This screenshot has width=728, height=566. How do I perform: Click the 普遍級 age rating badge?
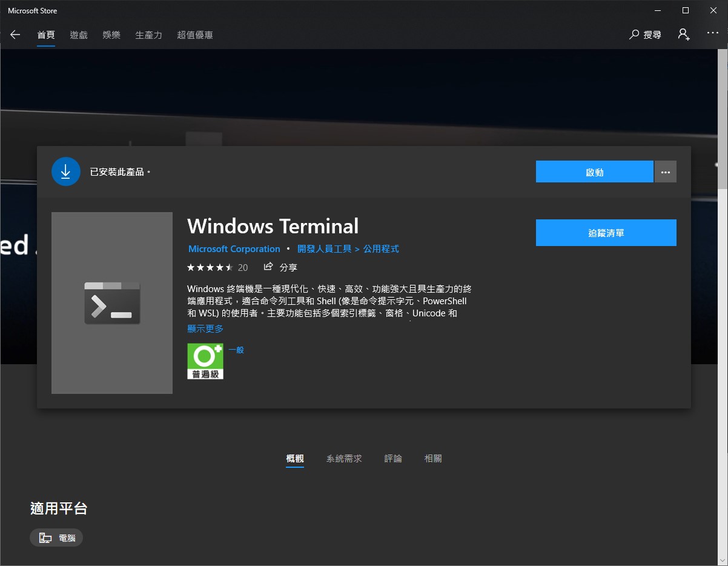click(x=205, y=361)
